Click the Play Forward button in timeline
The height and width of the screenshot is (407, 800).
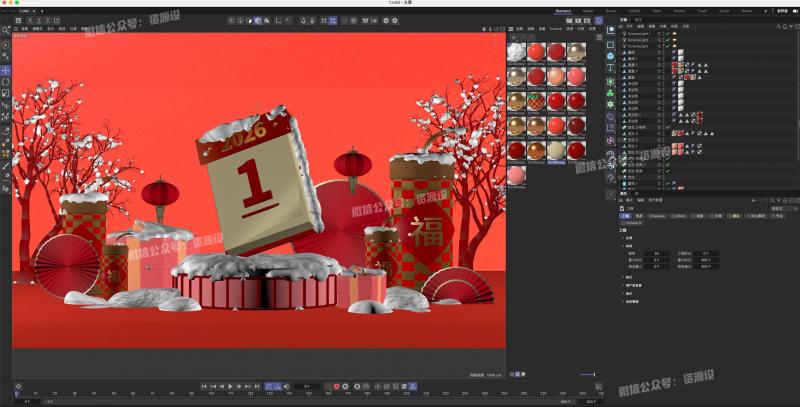(x=230, y=386)
